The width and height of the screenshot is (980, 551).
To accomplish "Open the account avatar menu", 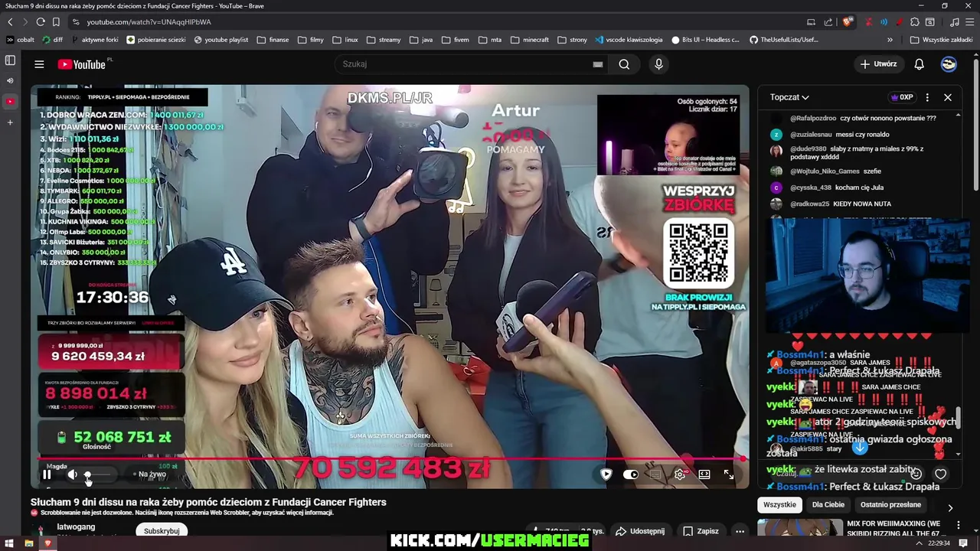I will click(949, 64).
